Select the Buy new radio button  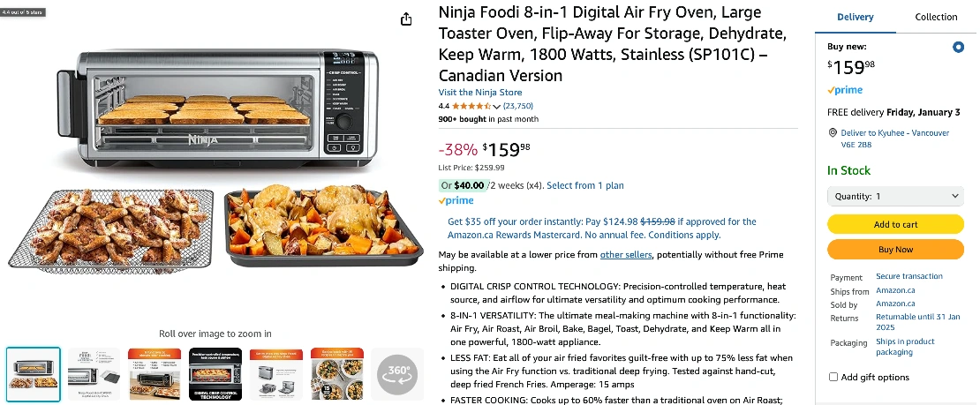coord(958,47)
